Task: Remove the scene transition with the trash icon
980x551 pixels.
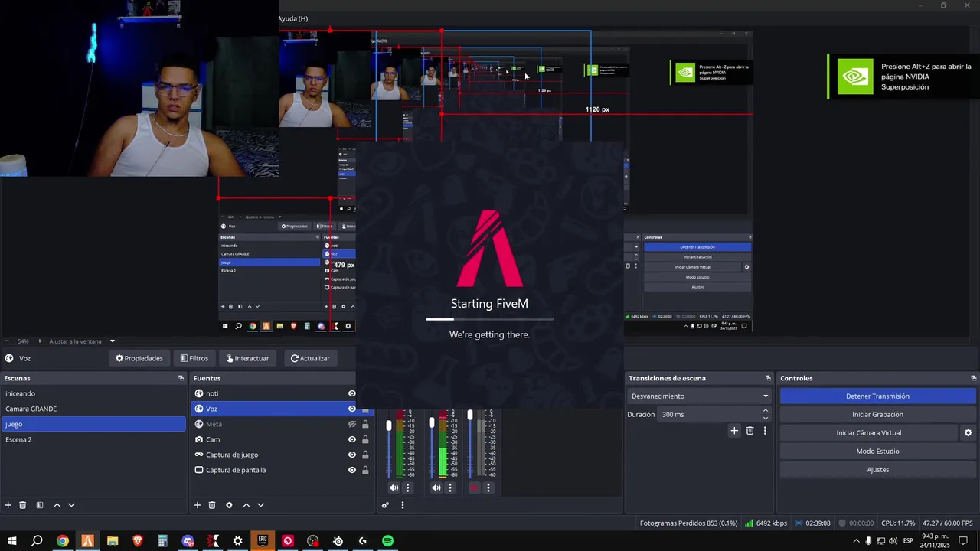Action: tap(750, 431)
